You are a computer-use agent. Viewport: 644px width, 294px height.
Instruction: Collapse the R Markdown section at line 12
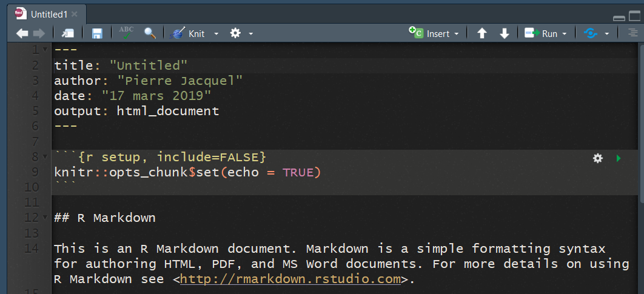tap(45, 218)
